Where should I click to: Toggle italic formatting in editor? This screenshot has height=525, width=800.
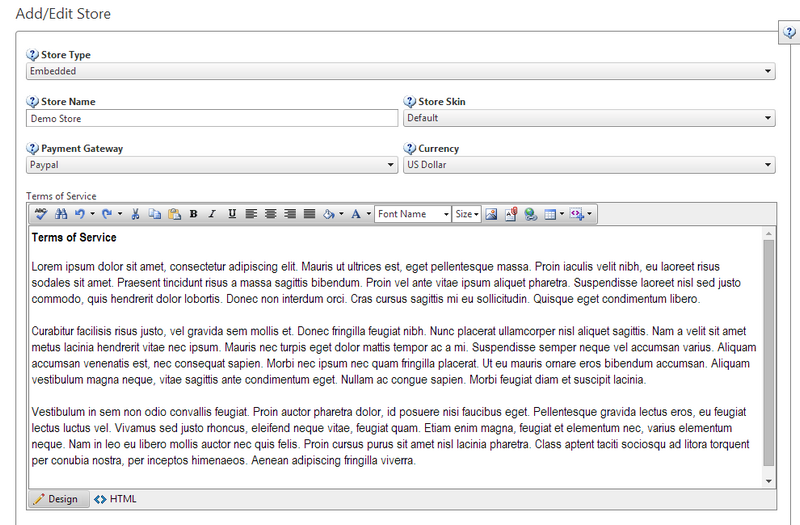tap(212, 214)
